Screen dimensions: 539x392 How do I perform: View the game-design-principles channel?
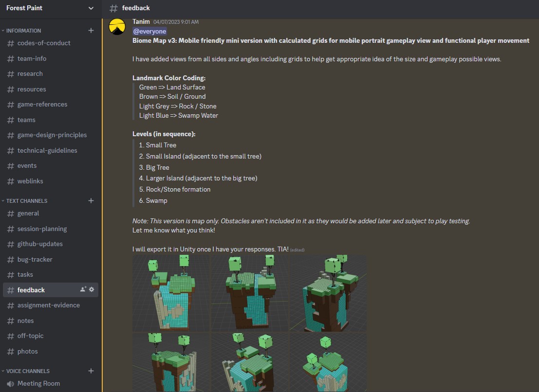tap(51, 135)
